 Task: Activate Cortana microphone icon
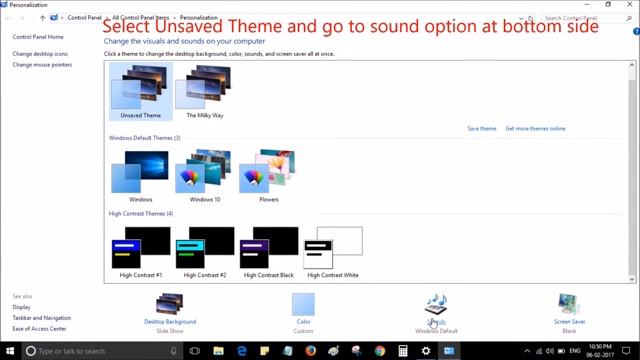[x=173, y=351]
